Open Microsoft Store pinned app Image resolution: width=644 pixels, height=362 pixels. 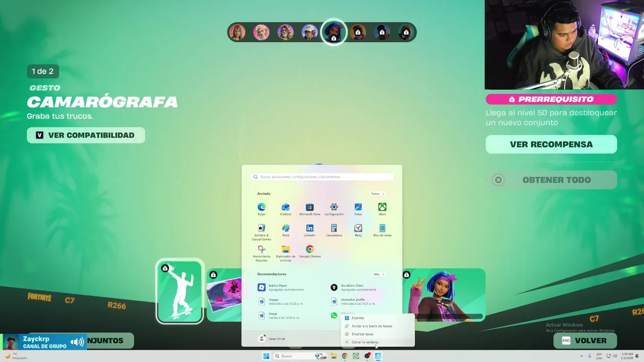pos(310,209)
